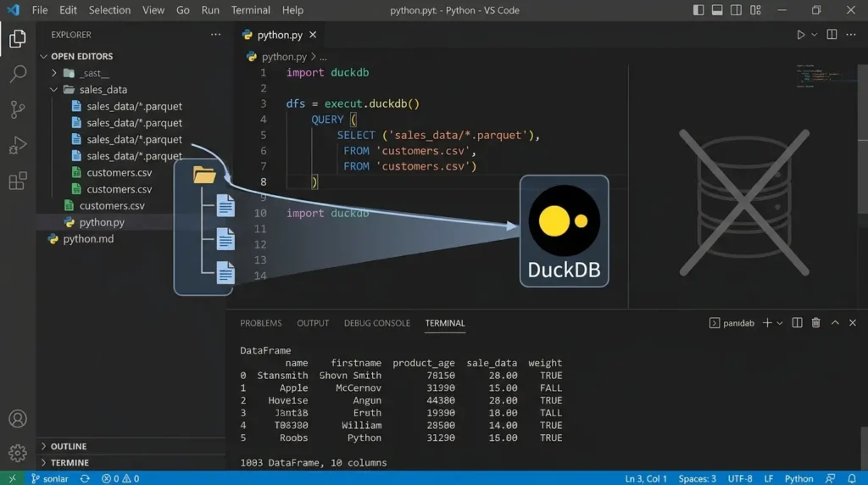Click the breadcrumb ellipsis after python.py
This screenshot has width=868, height=485.
(323, 57)
